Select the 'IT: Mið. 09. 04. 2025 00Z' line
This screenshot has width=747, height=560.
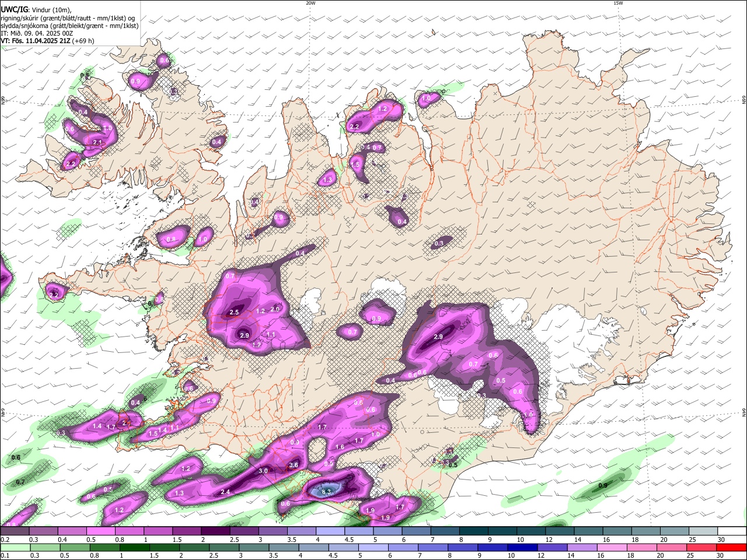click(37, 33)
